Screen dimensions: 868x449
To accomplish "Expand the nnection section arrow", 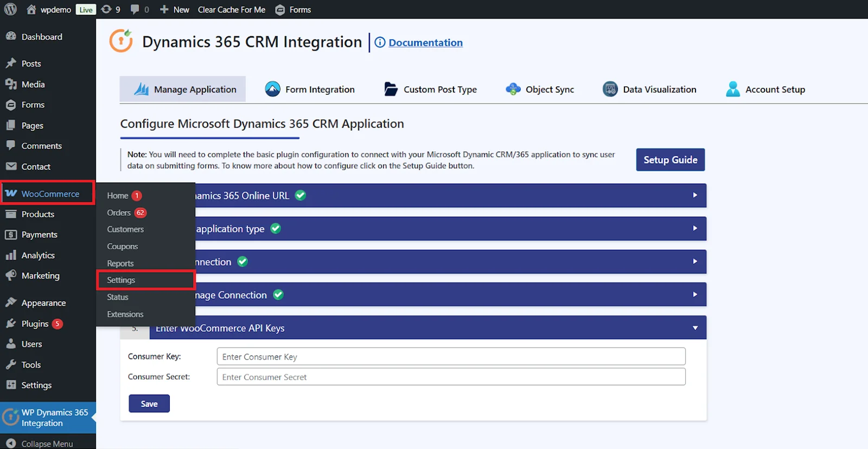I will click(695, 261).
